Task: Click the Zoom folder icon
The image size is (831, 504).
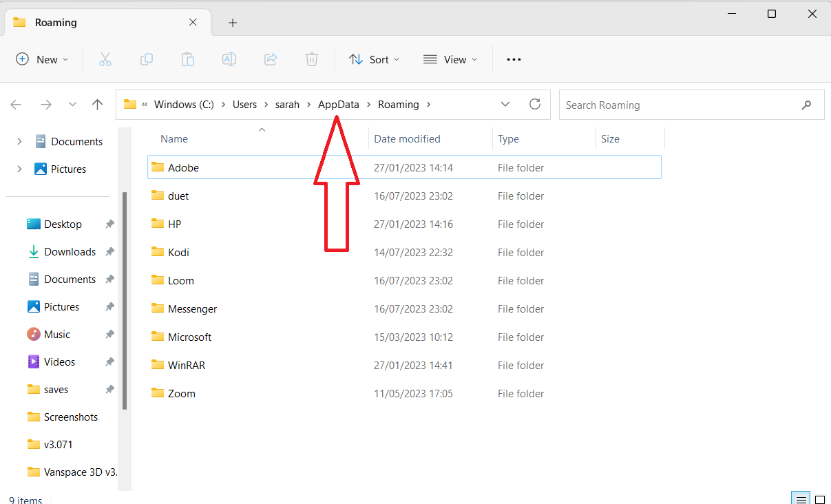Action: (x=158, y=393)
